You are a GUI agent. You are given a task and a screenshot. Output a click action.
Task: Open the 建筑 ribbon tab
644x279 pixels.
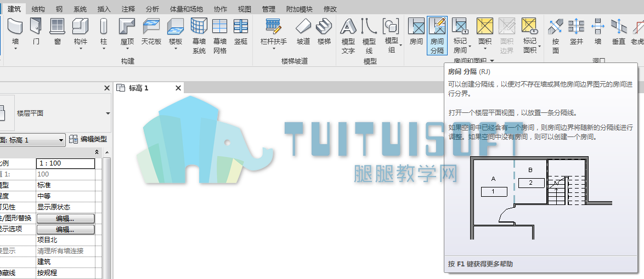(15, 9)
